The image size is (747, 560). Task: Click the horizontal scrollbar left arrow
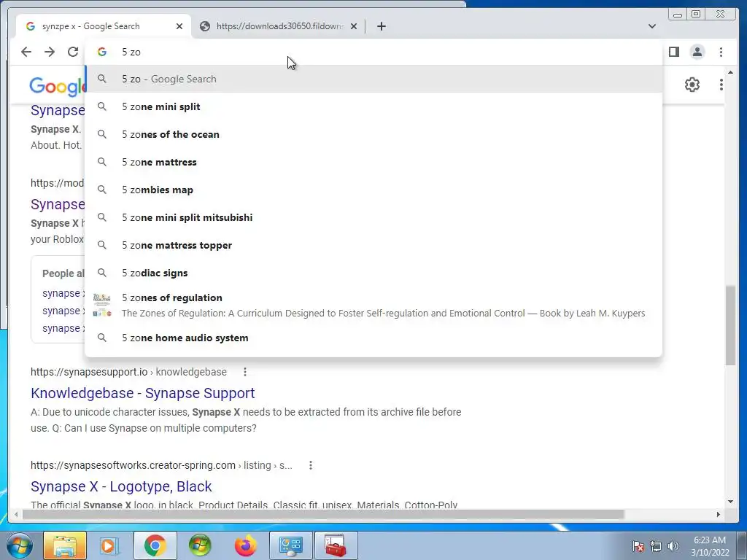pyautogui.click(x=16, y=514)
